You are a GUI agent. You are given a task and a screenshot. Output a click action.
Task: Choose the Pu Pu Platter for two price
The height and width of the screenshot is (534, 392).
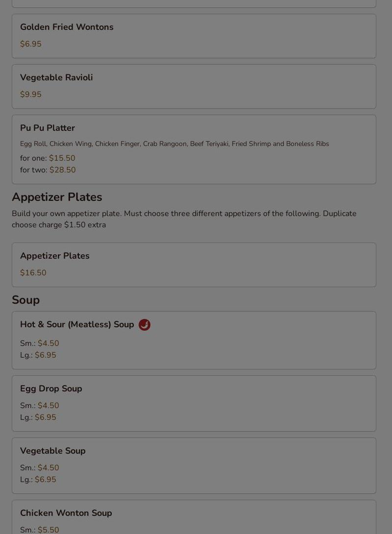(x=62, y=170)
